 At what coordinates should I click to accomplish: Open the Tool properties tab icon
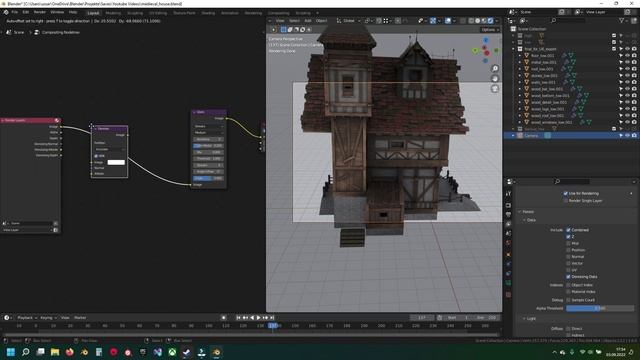tap(508, 193)
